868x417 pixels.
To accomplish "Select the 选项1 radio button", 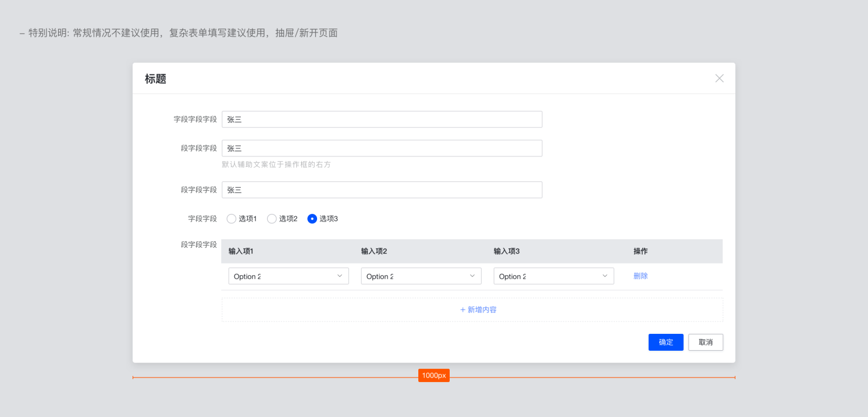I will (232, 219).
